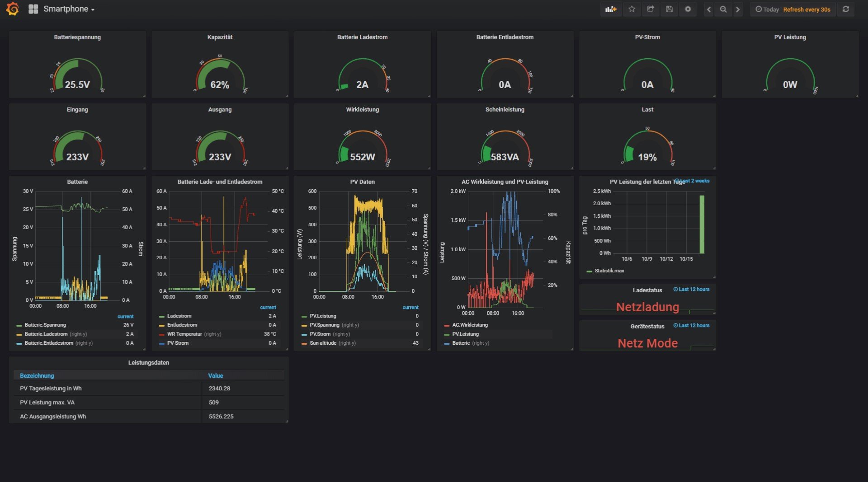This screenshot has width=868, height=482.
Task: Click the Add panel icon
Action: (611, 9)
